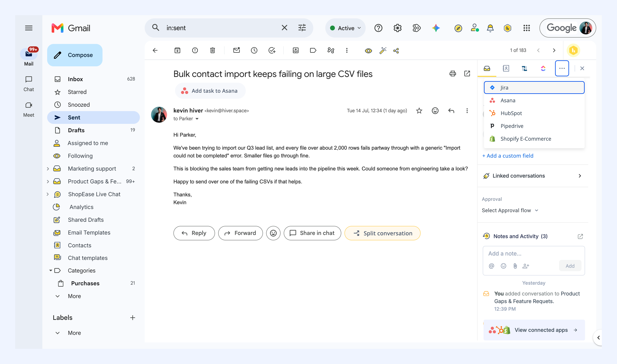Snooze this conversation with clock icon
This screenshot has height=364, width=617.
(x=254, y=51)
